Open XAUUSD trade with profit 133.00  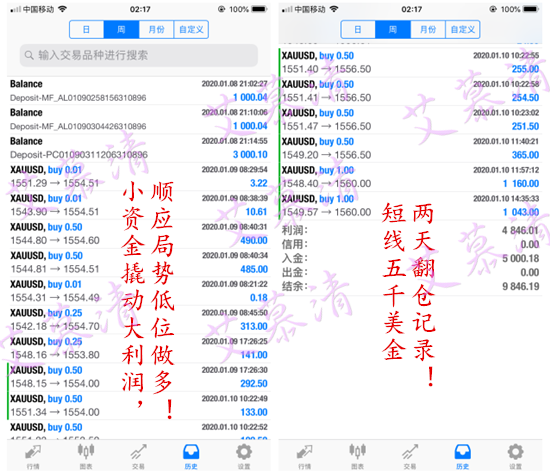pyautogui.click(x=139, y=405)
